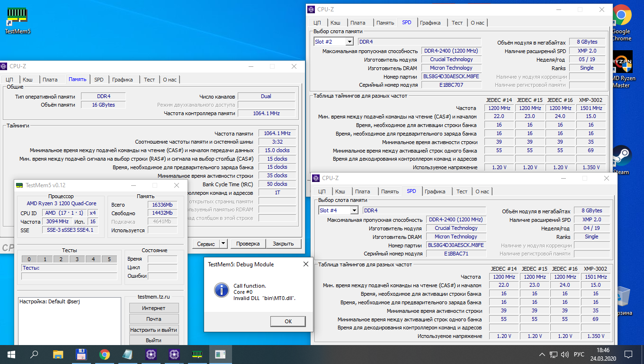The image size is (644, 364).
Task: Open the Кэш tab in the left CPU-Z window
Action: click(x=27, y=80)
